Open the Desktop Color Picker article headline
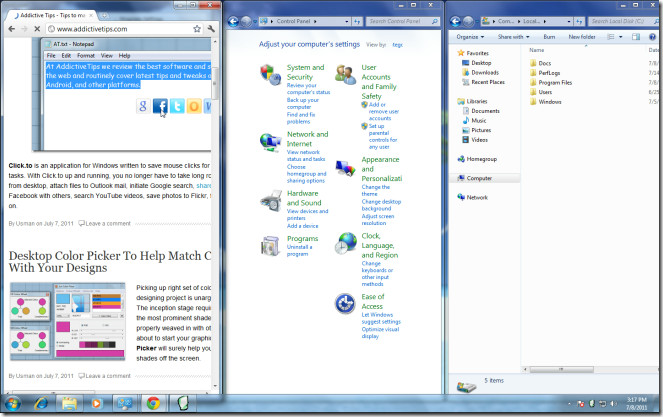This screenshot has height=417, width=663. pos(110,262)
